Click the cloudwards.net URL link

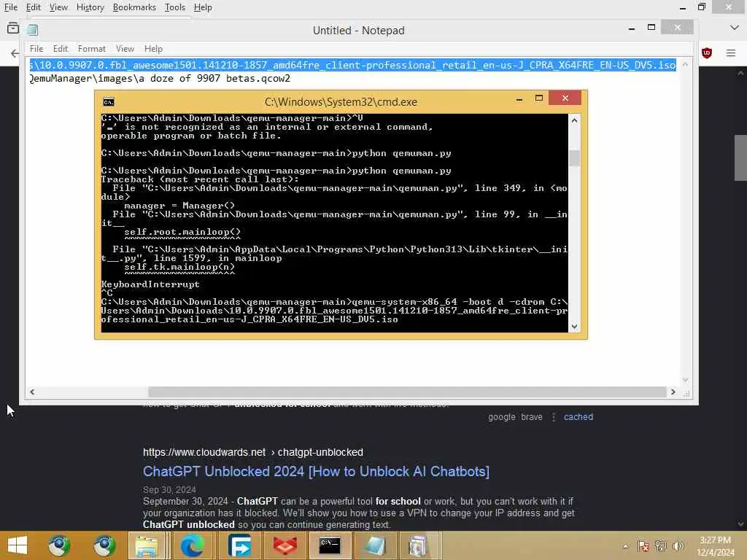(x=253, y=452)
